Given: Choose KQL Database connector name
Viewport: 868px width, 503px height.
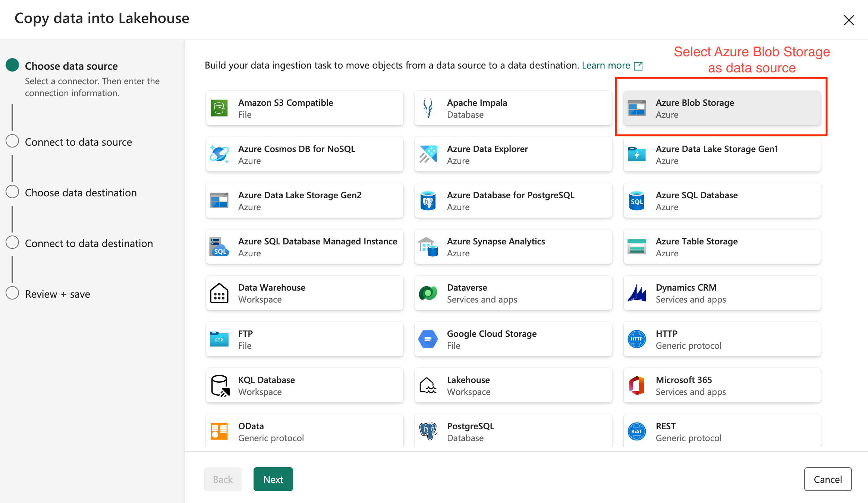Looking at the screenshot, I should [267, 380].
